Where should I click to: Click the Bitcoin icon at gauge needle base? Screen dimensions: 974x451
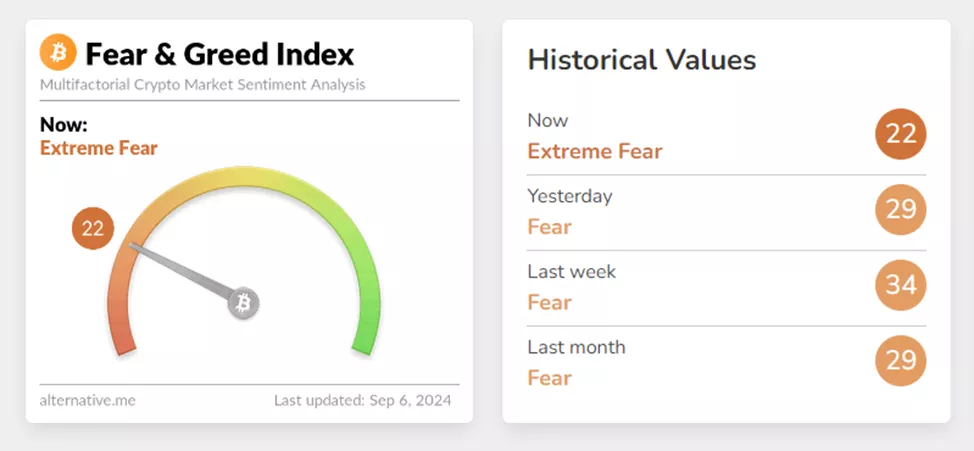coord(243,302)
